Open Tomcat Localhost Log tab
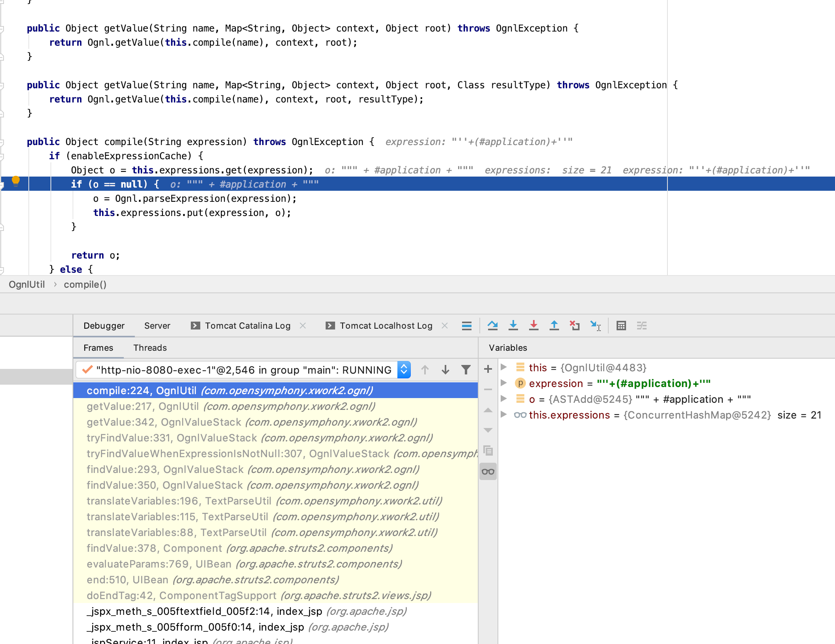 (x=386, y=326)
